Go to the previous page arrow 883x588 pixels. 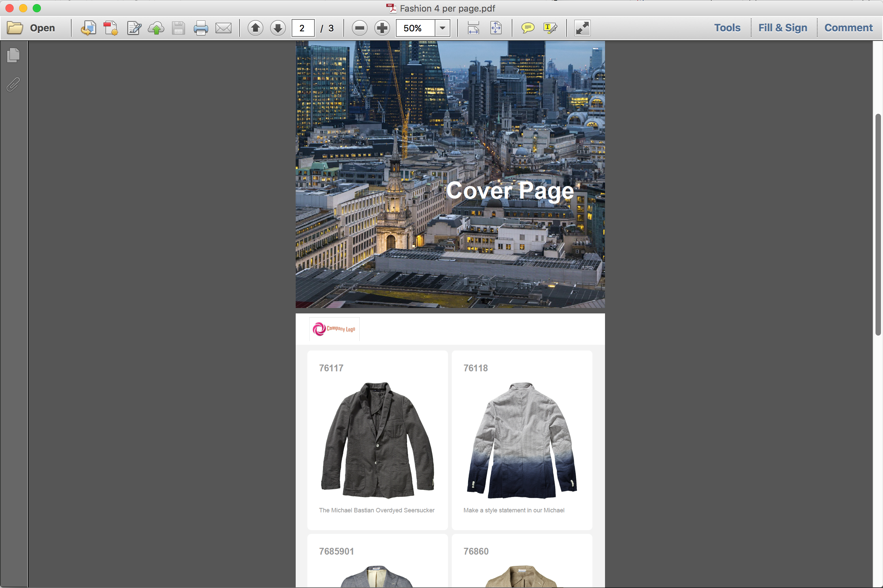coord(255,28)
